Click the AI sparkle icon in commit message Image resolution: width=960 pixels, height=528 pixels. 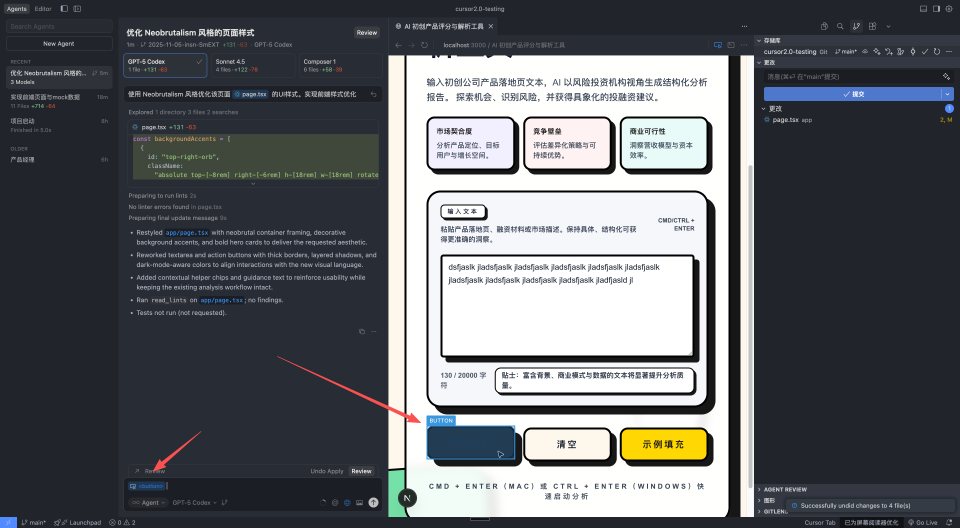point(946,76)
